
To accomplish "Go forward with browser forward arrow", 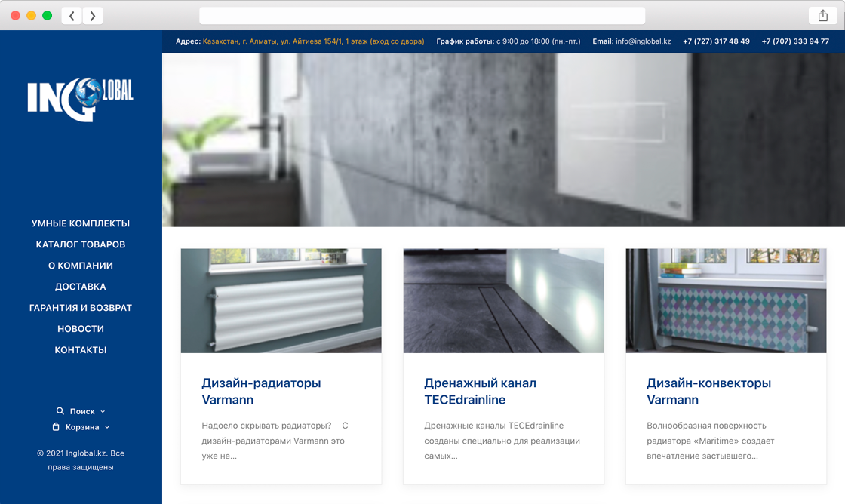I will click(x=93, y=16).
